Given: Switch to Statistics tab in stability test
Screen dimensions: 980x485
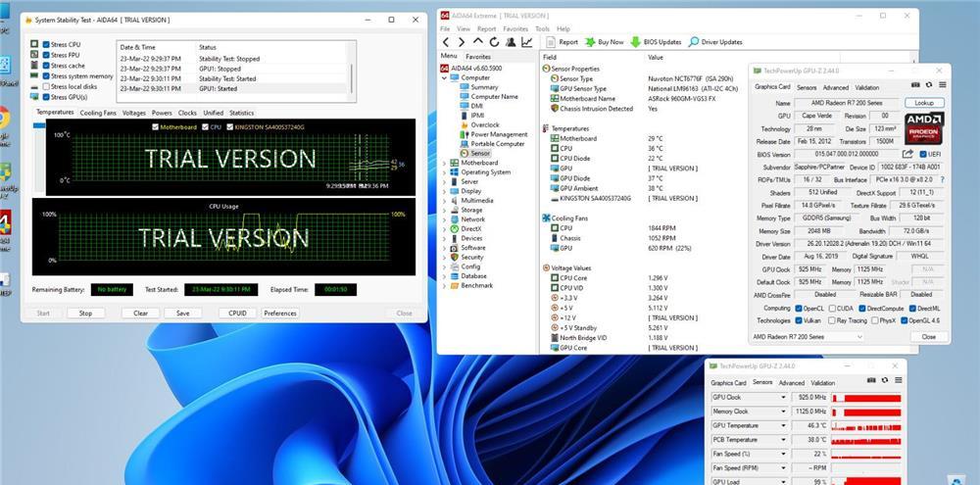Looking at the screenshot, I should (x=241, y=113).
